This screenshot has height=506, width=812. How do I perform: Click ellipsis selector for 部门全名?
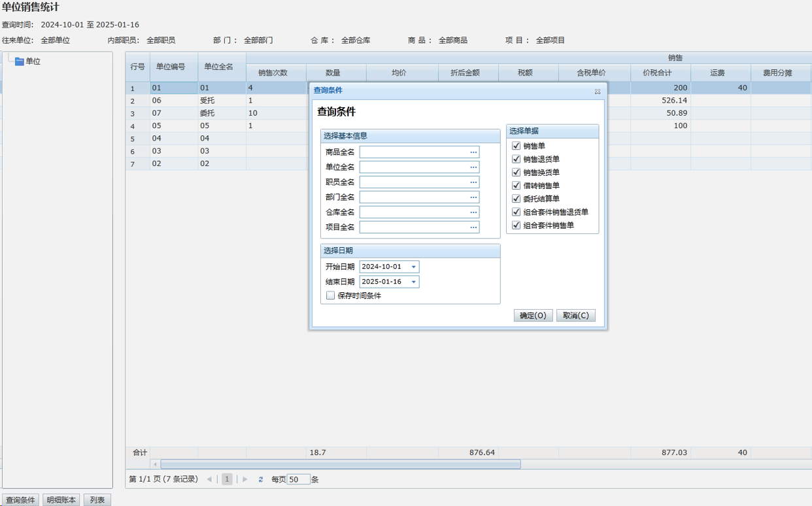(x=473, y=197)
